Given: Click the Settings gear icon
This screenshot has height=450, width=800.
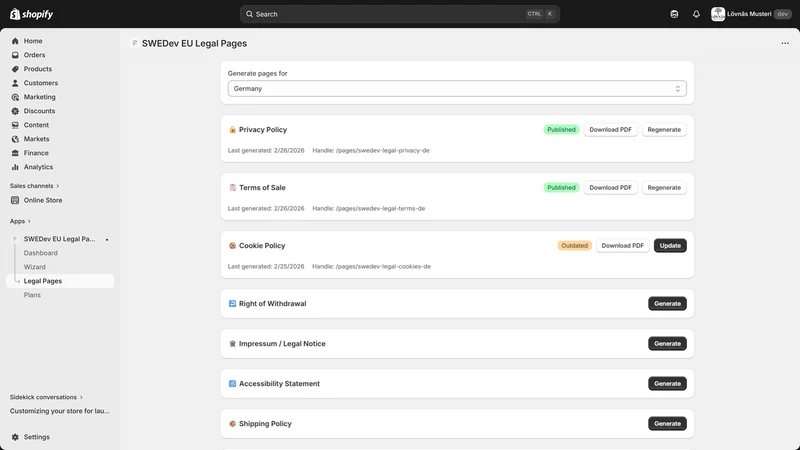Looking at the screenshot, I should (x=15, y=437).
